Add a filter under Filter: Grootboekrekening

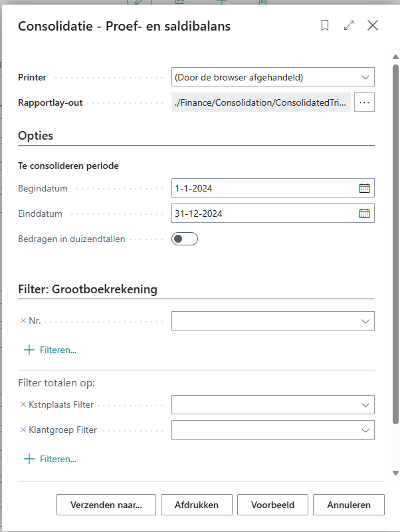pos(50,350)
